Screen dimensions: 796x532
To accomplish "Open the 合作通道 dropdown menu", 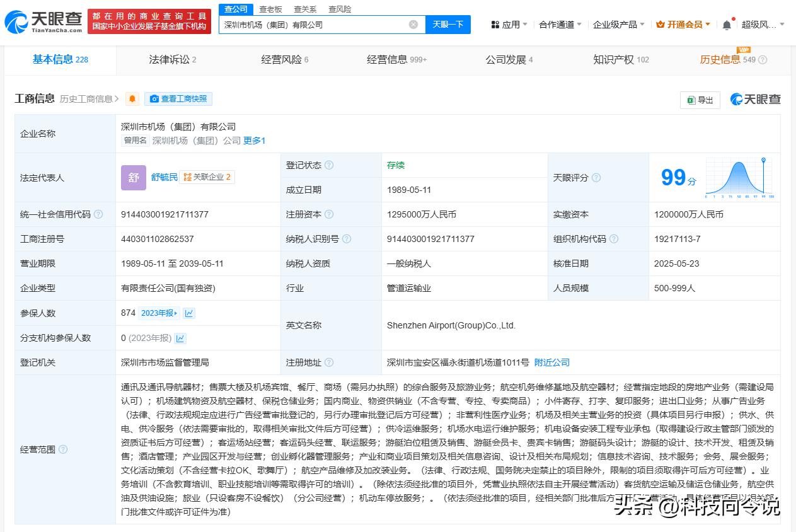I will [x=560, y=25].
